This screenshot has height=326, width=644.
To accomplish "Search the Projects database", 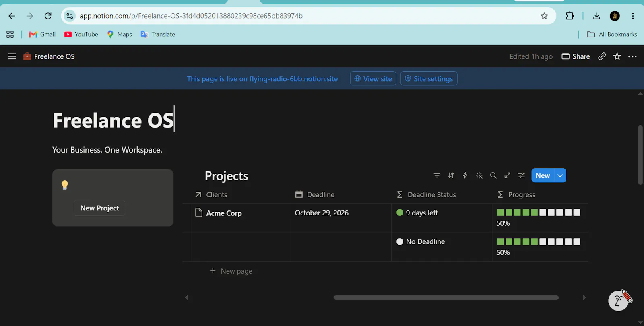I will pyautogui.click(x=493, y=175).
